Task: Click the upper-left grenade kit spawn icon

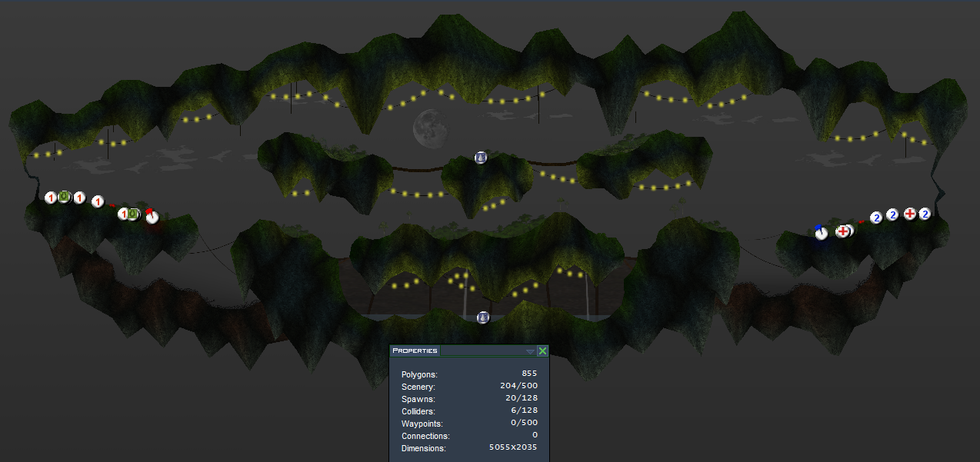Action: click(x=65, y=198)
